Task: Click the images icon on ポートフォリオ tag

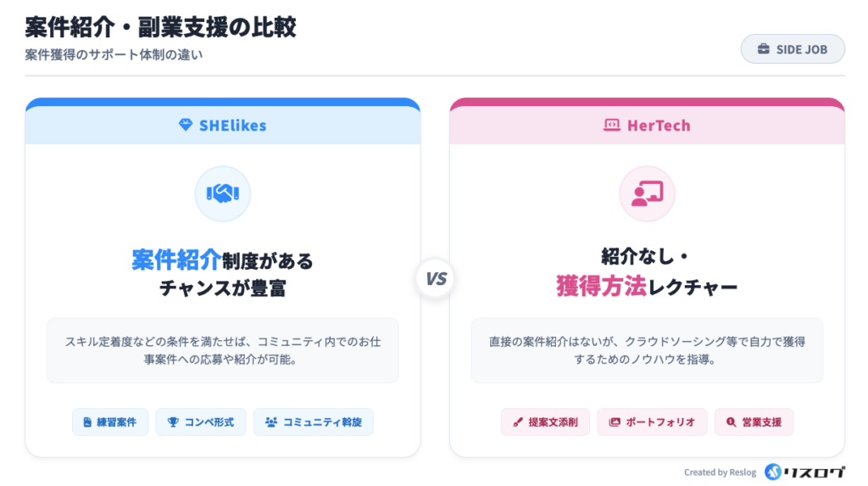Action: (x=615, y=422)
